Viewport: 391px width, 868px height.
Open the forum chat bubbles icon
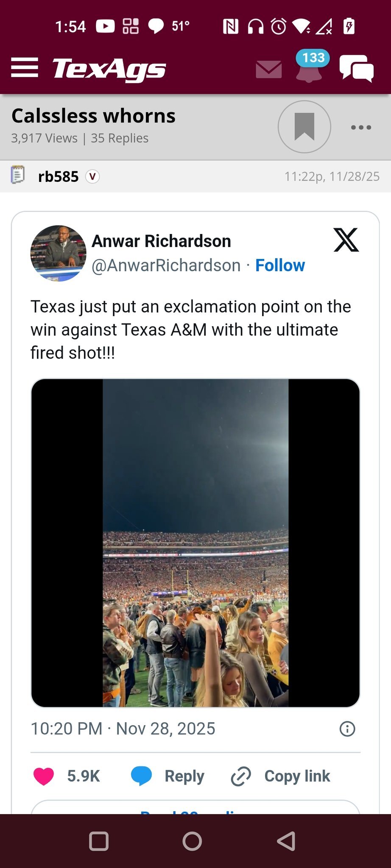(x=356, y=68)
